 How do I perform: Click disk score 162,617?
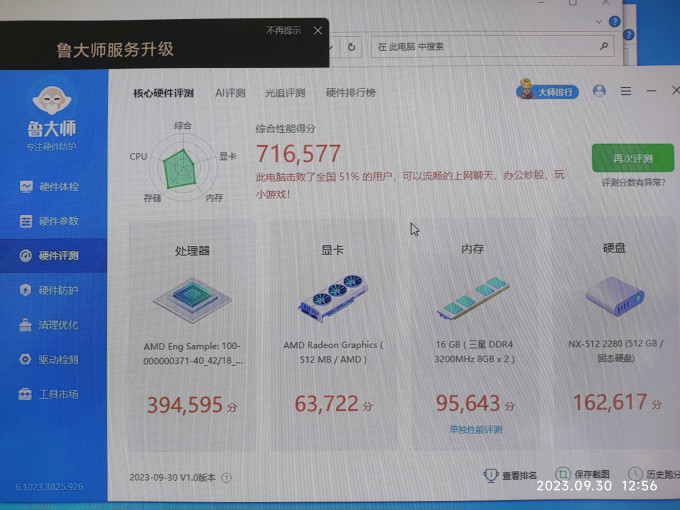[610, 402]
